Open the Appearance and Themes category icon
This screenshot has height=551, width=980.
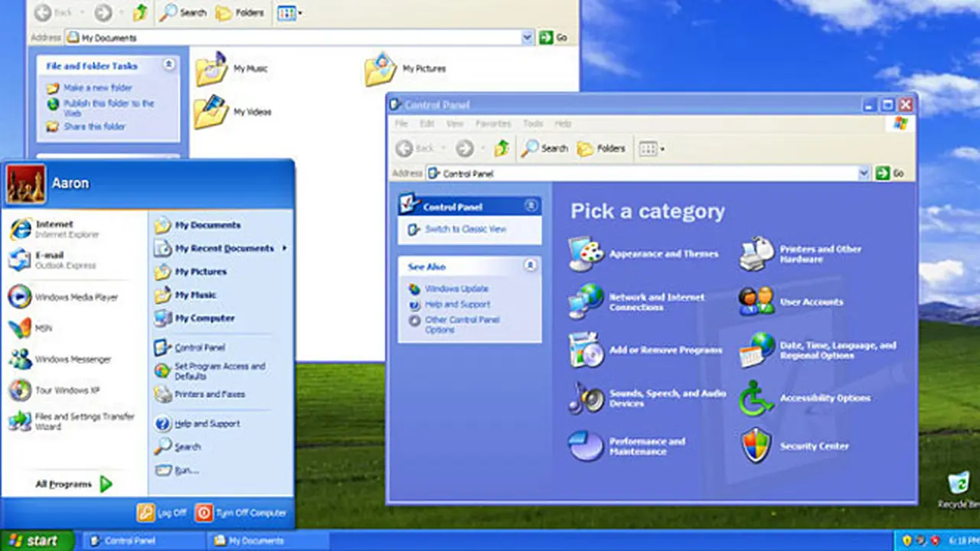[586, 254]
